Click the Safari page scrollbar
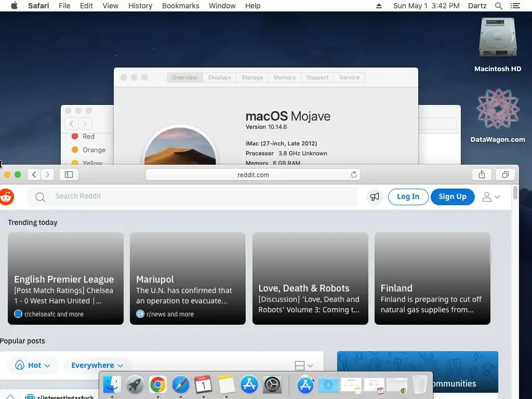 point(515,193)
